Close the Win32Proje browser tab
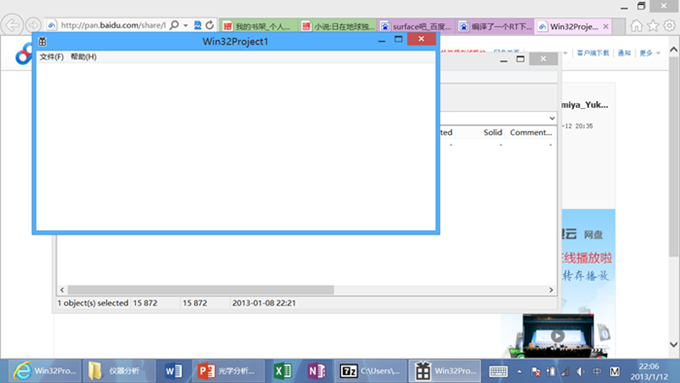The image size is (680, 383). tap(606, 26)
